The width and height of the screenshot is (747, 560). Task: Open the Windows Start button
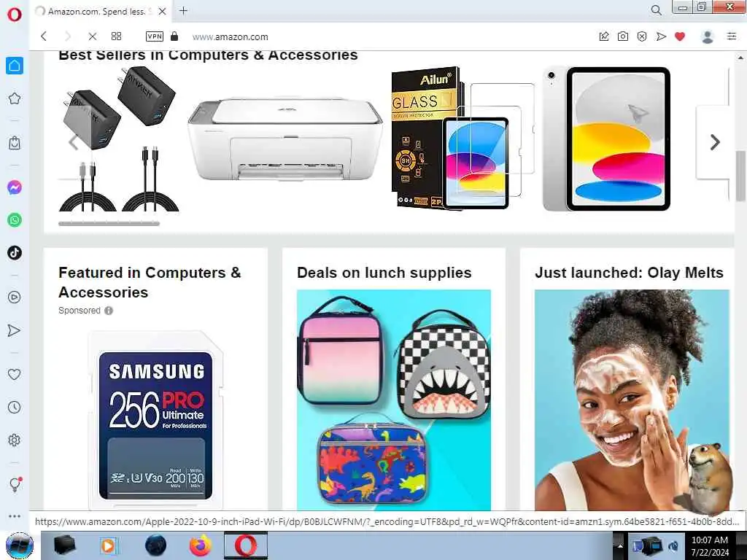click(20, 545)
